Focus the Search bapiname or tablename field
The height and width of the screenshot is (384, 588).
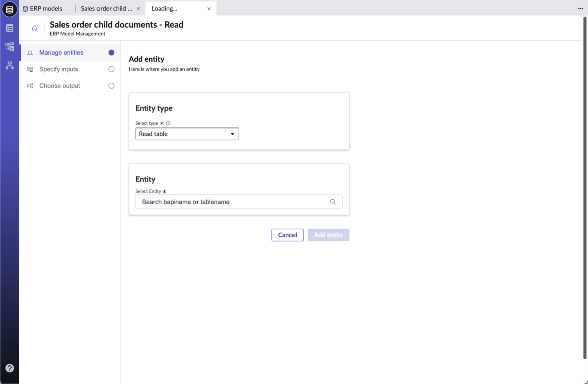239,202
